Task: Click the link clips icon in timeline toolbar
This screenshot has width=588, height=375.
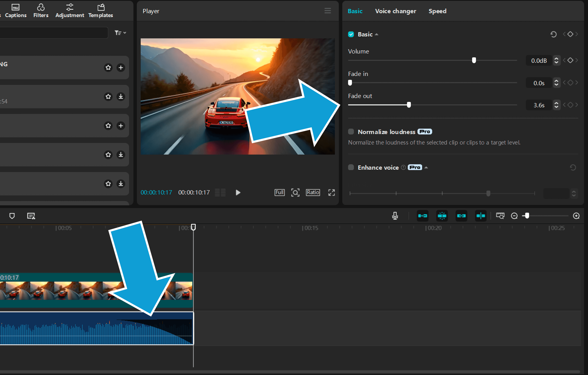Action: (461, 216)
